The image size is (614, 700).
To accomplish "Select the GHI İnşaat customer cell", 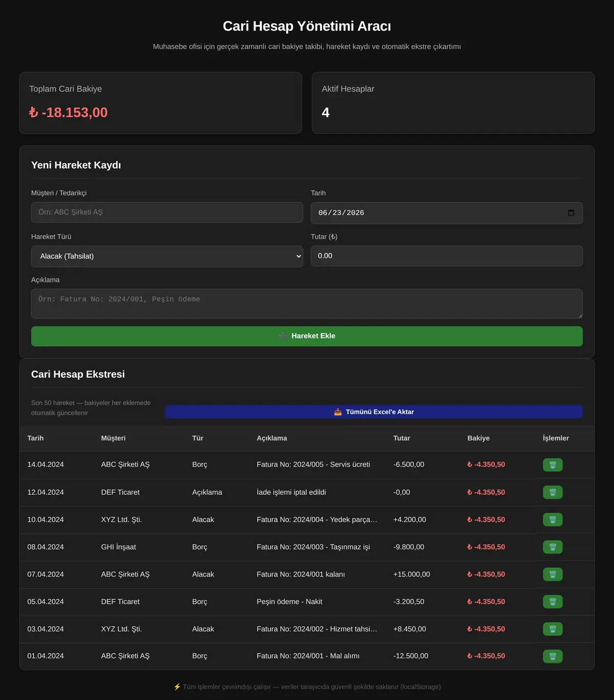I will point(119,547).
